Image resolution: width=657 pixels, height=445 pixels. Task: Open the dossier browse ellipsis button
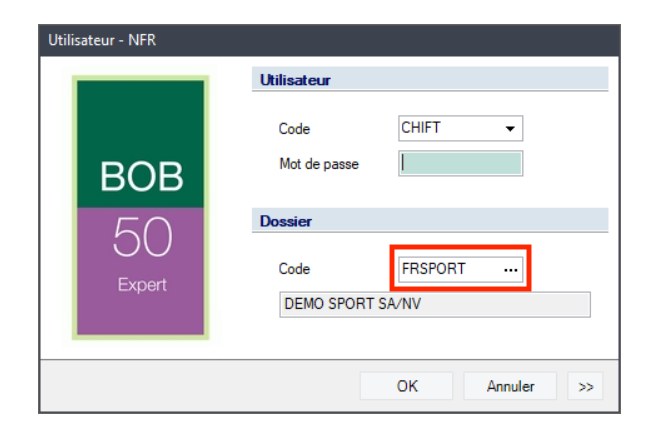pyautogui.click(x=510, y=269)
